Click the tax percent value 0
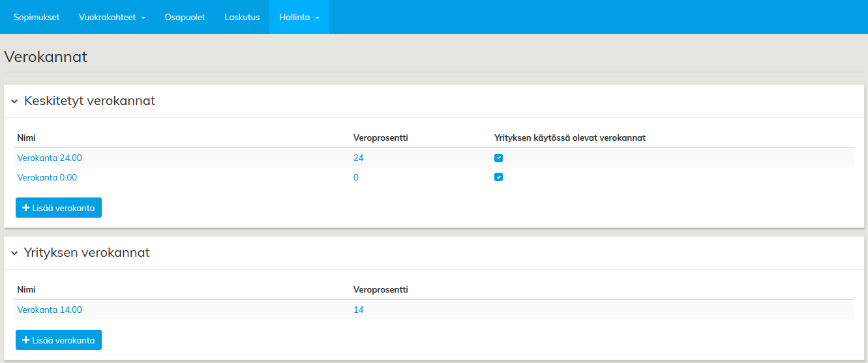Viewport: 868px width, 363px height. coord(355,177)
